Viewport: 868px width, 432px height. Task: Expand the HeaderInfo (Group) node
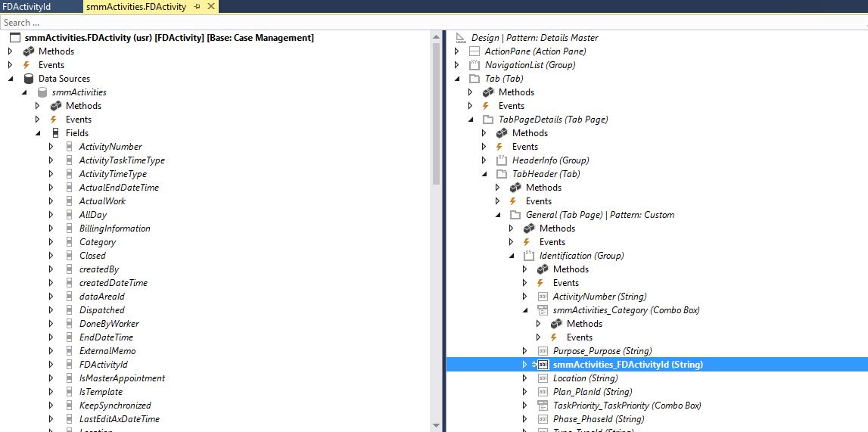(484, 160)
